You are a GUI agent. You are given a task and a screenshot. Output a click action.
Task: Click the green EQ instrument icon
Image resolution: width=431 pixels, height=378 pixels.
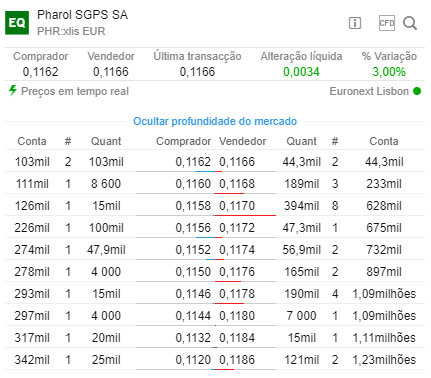coord(17,23)
